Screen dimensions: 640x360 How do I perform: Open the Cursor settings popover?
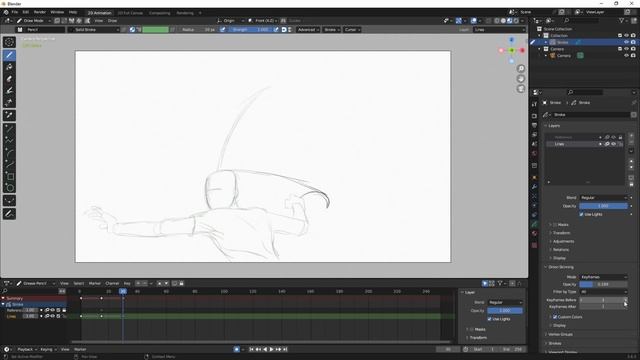point(352,29)
